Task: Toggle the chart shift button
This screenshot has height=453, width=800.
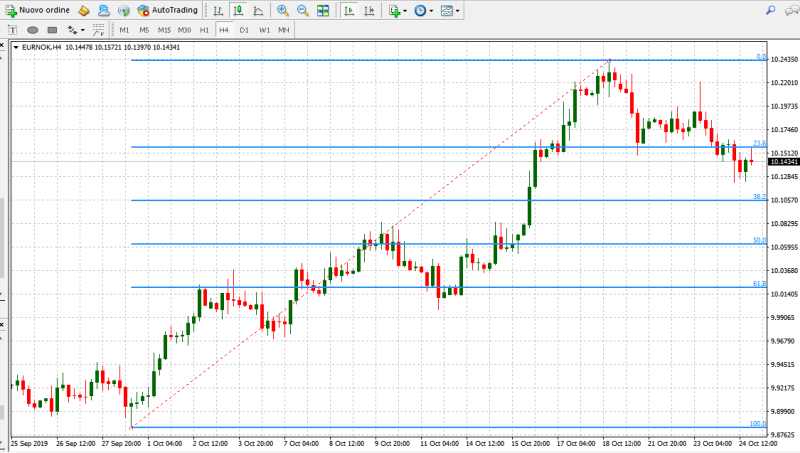Action: pyautogui.click(x=369, y=10)
